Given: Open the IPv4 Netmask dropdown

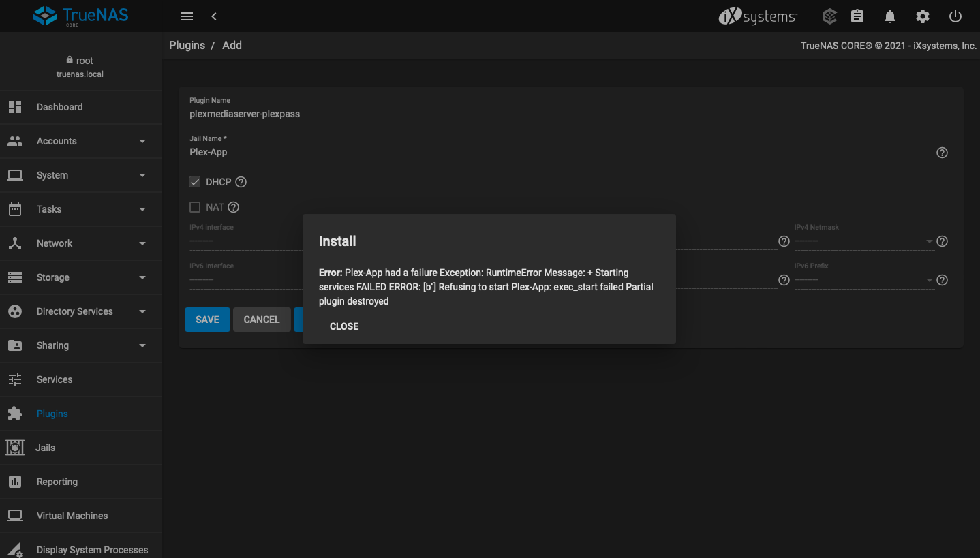Looking at the screenshot, I should 863,241.
